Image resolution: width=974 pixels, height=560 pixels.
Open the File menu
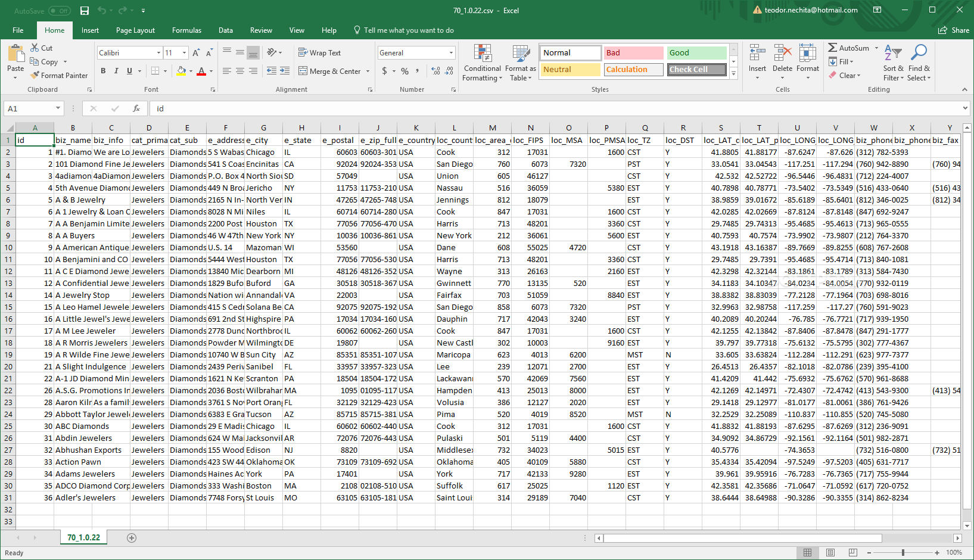click(18, 30)
